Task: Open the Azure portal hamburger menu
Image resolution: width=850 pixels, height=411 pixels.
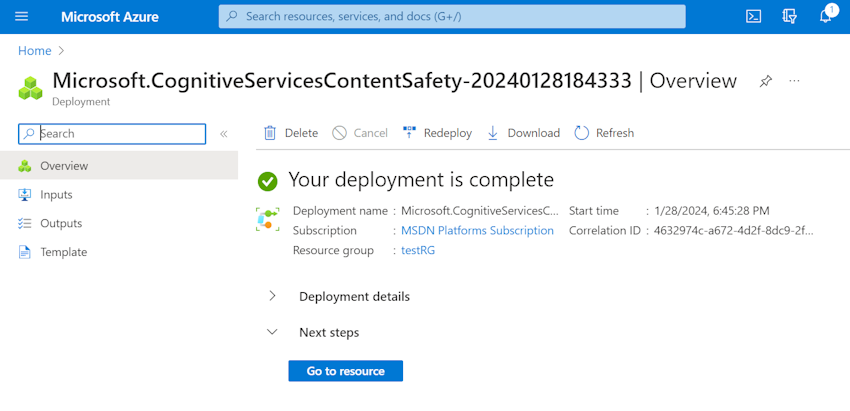Action: [21, 16]
